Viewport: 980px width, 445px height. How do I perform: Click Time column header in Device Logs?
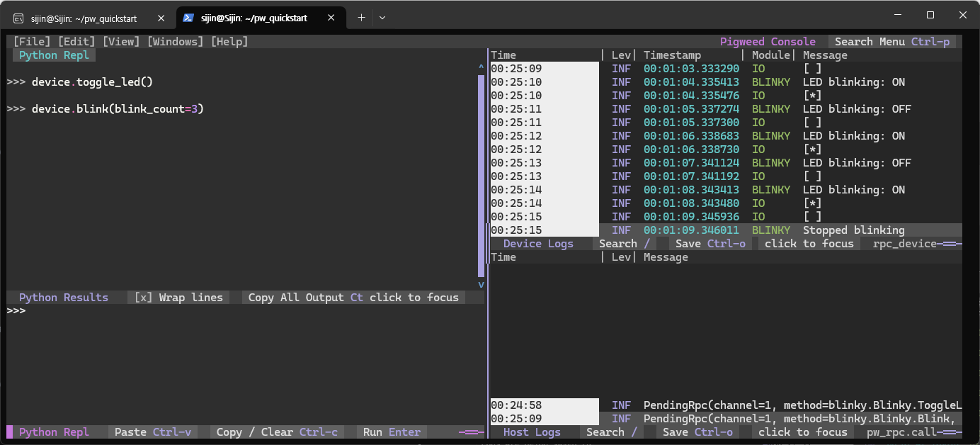pyautogui.click(x=503, y=55)
